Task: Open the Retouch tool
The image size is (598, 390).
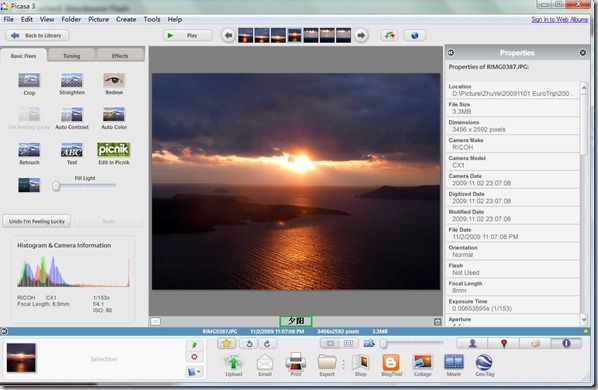Action: pyautogui.click(x=29, y=150)
